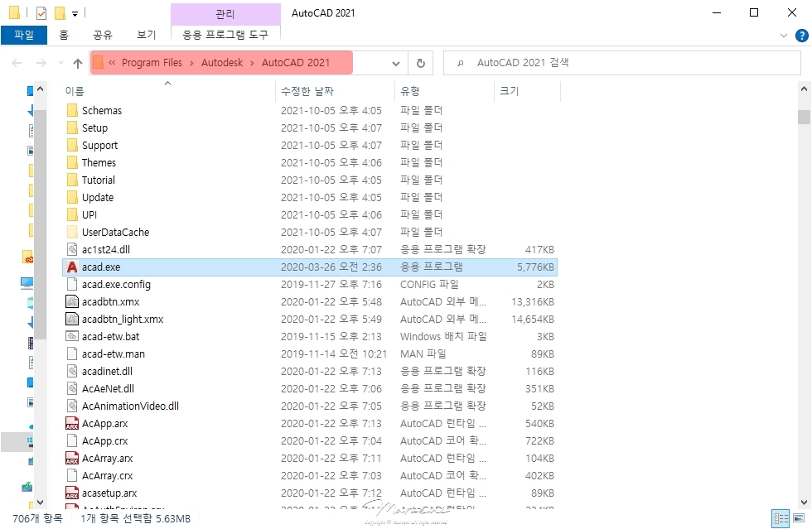This screenshot has width=812, height=529.
Task: Click the This PC icon in navigation pane
Action: 27,283
